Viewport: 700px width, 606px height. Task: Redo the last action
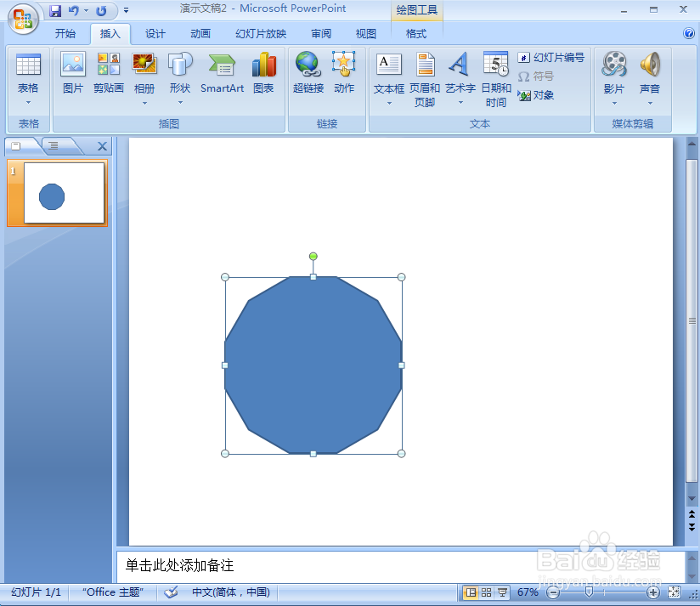pyautogui.click(x=102, y=11)
